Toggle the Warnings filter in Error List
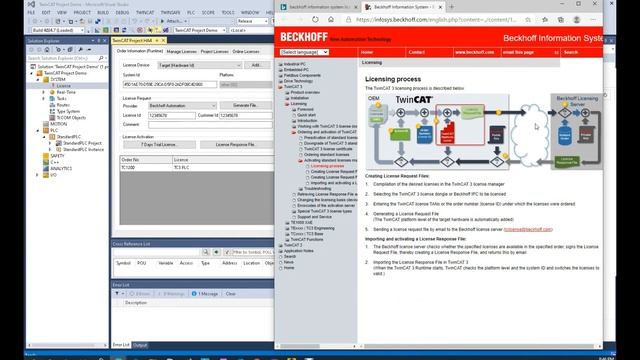Screen dimensions: 640x360 pyautogui.click(x=171, y=293)
